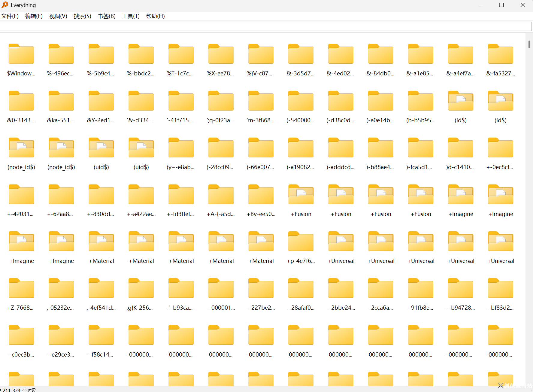Select the )-fca5d1... folder label
Screen dimensions: 533x392
click(419, 167)
